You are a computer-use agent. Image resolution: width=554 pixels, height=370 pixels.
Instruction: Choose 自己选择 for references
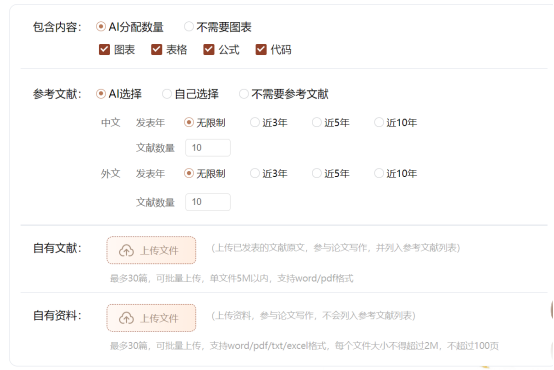pyautogui.click(x=167, y=94)
